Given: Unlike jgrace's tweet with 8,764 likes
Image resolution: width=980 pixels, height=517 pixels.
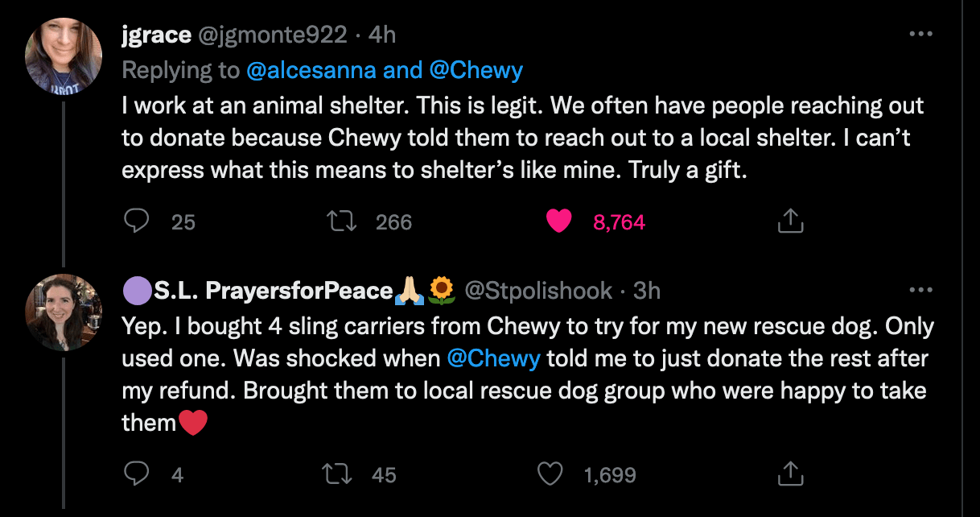Looking at the screenshot, I should click(x=558, y=221).
